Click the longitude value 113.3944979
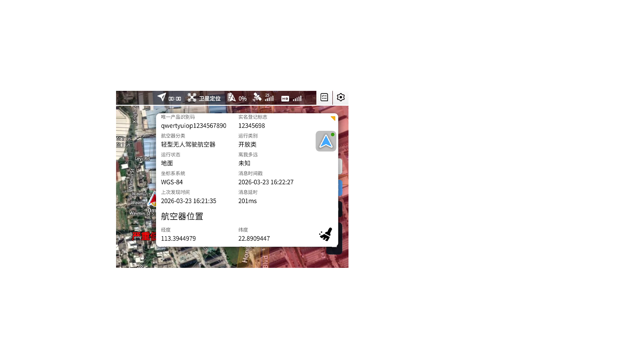 coord(178,238)
